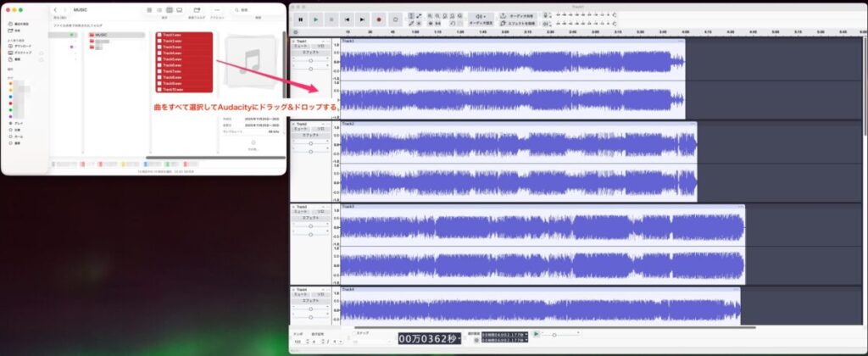Viewport: 868px width, 356px height.
Task: Switch Finder to column view
Action: coord(170,9)
